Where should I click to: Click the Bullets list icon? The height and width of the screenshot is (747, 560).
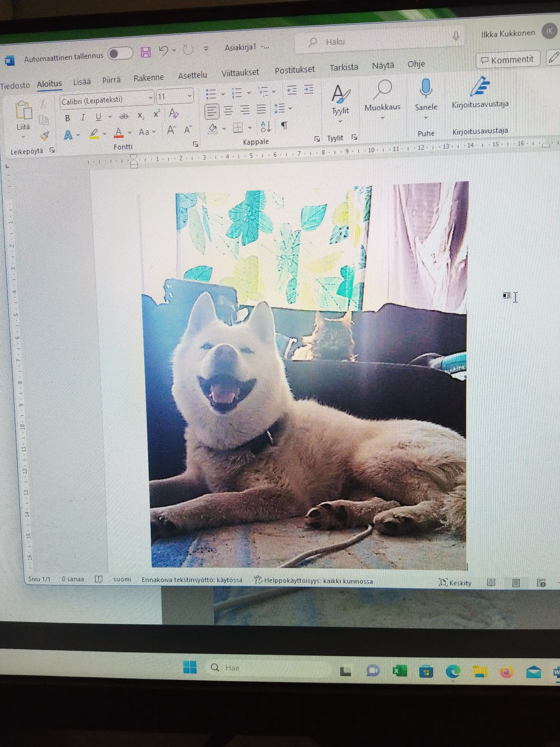coord(211,94)
